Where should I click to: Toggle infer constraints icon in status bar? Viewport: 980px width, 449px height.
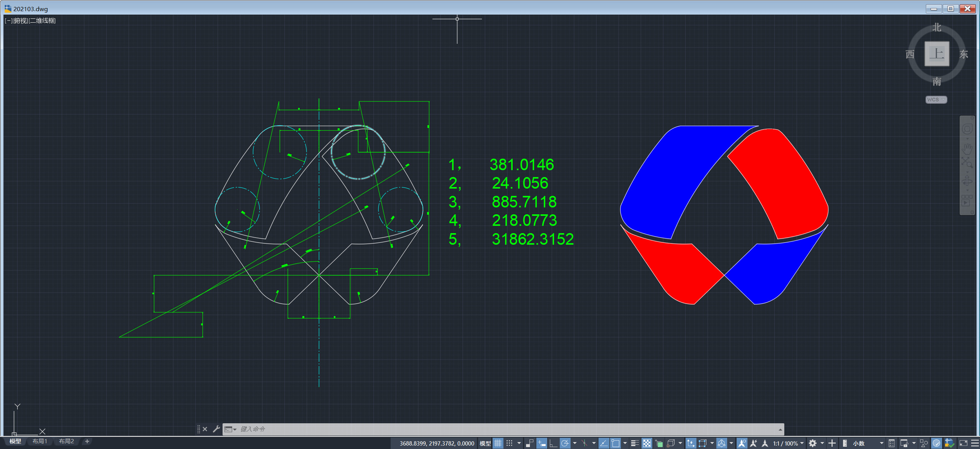coord(530,443)
